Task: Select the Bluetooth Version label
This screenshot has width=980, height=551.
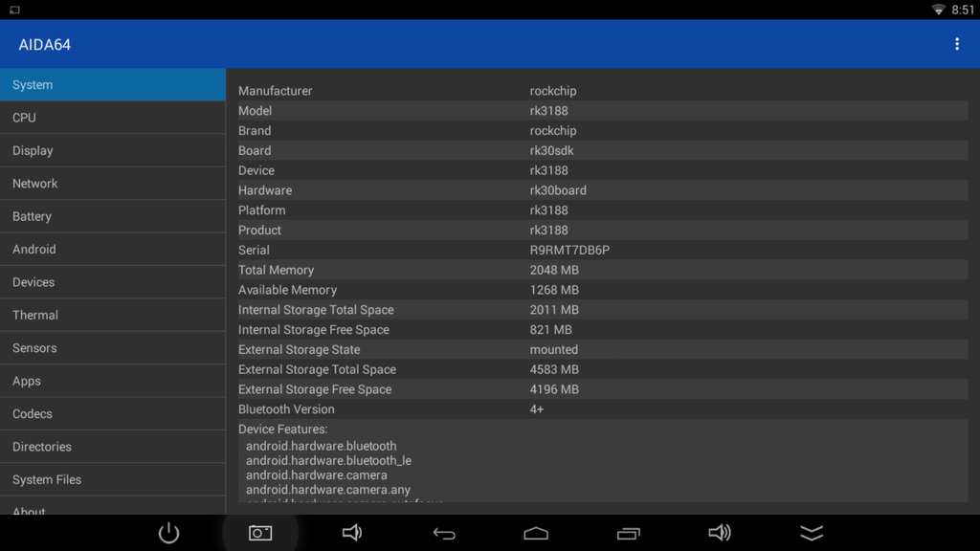Action: tap(286, 409)
